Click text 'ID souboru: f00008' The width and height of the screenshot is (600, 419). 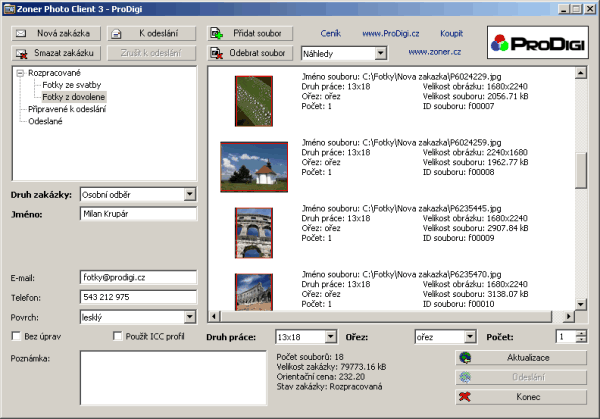coord(458,172)
